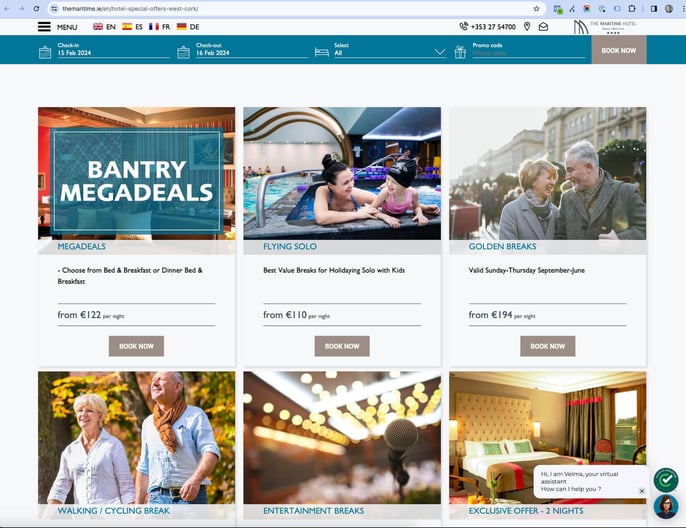Open the map location pin icon
Screen dimensions: 686x528
pos(527,27)
